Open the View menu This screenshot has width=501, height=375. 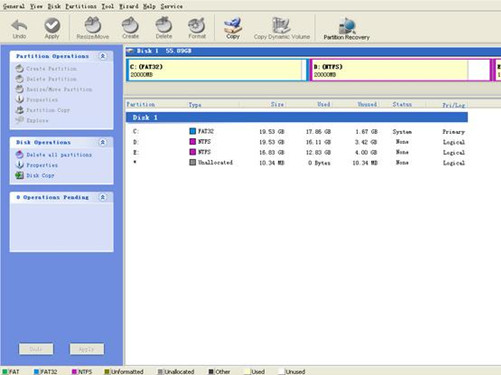(x=36, y=6)
